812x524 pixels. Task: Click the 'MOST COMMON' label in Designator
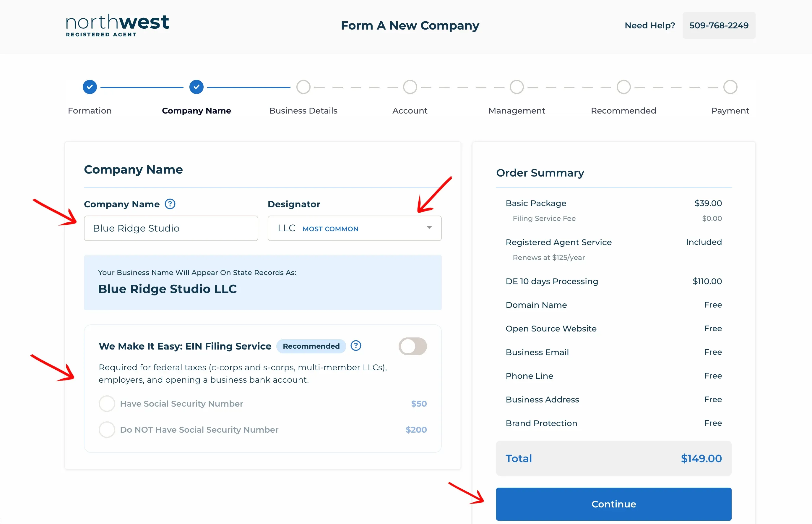[x=331, y=229]
